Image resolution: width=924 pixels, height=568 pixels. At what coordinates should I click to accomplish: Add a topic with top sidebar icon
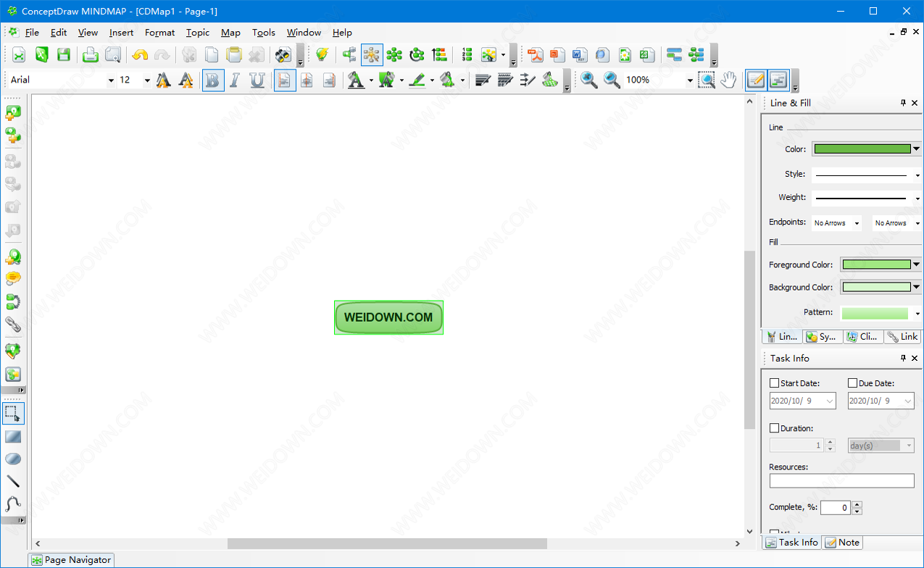point(13,112)
